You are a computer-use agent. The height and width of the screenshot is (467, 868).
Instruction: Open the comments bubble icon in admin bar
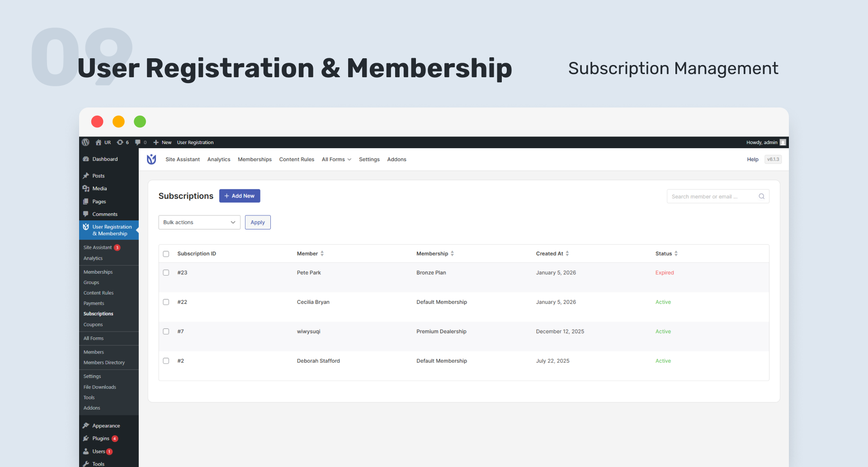pos(138,142)
